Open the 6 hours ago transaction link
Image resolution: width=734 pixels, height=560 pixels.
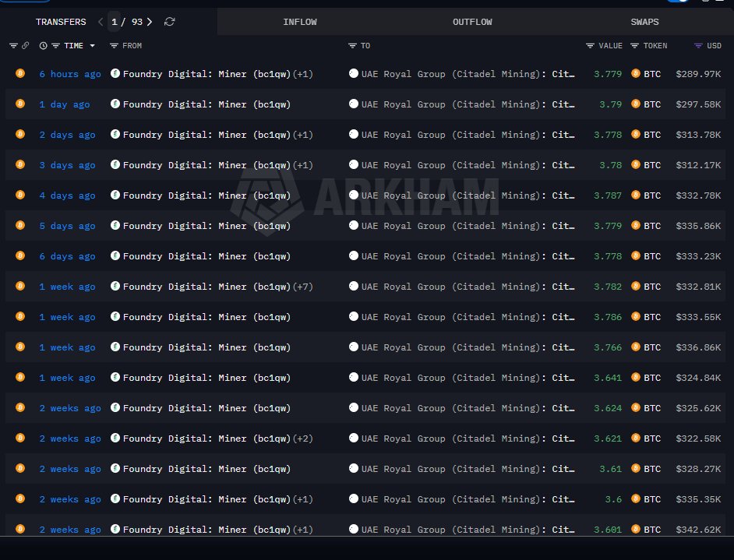click(70, 74)
